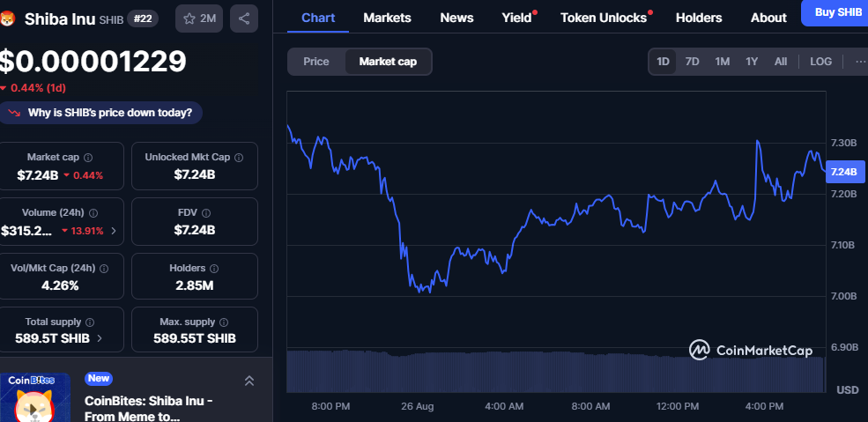View the Token Unlocks tab
Screen dimensions: 868x422
click(x=604, y=18)
